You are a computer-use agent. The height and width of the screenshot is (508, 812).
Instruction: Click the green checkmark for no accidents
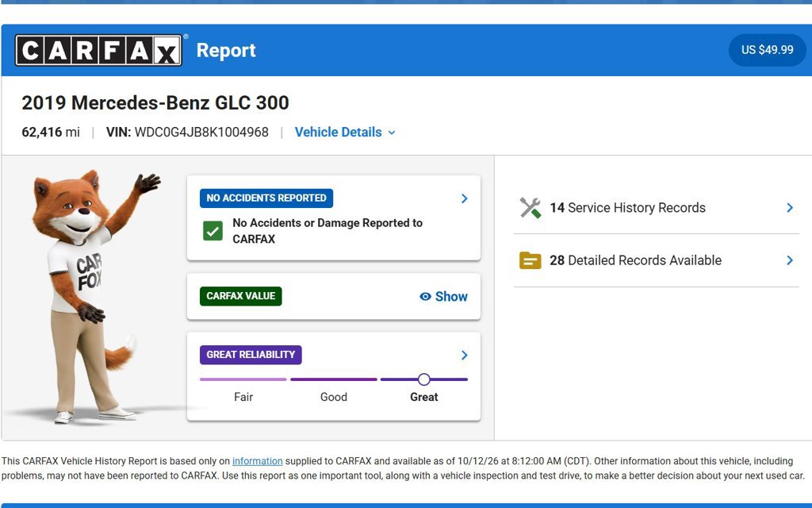(213, 231)
